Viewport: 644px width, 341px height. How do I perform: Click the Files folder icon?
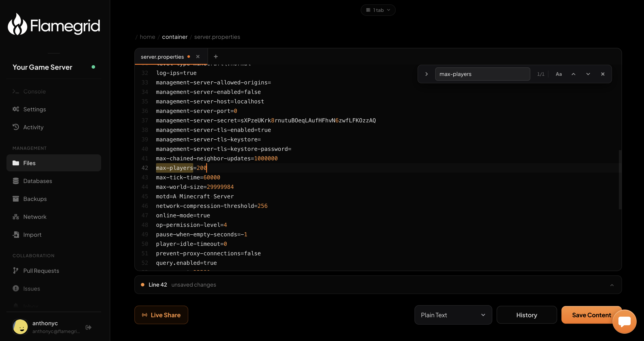point(16,163)
